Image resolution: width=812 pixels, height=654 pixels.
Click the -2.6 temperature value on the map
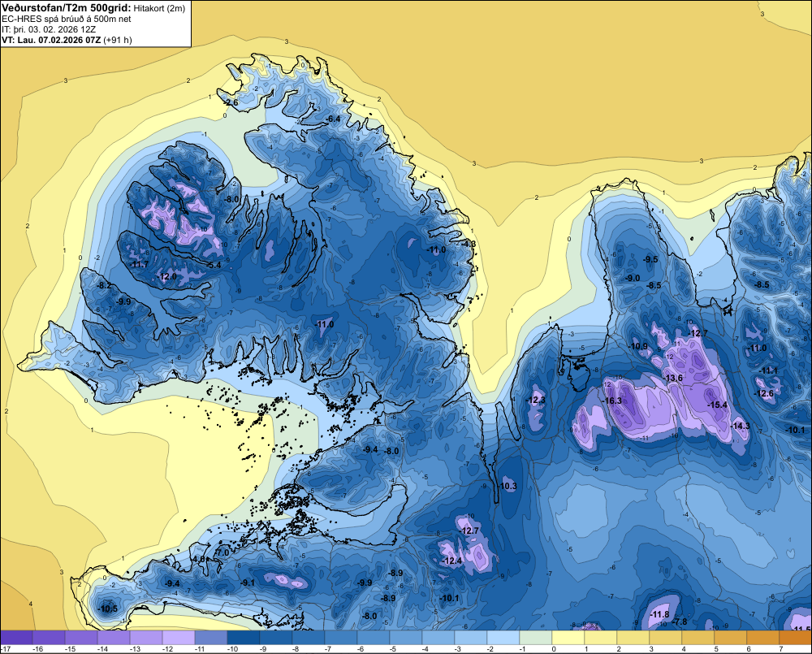click(x=231, y=103)
